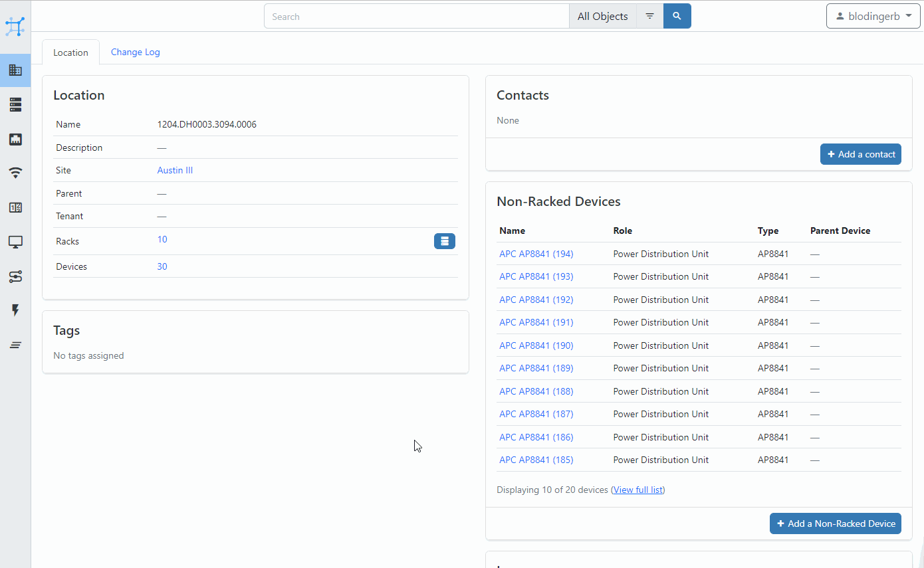Open the NetBox home page via the logo

pyautogui.click(x=15, y=27)
